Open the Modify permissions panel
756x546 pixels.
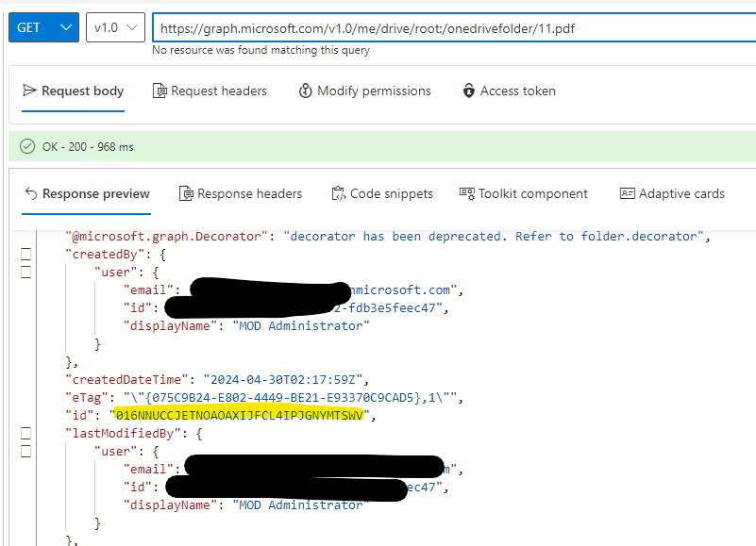[x=362, y=91]
